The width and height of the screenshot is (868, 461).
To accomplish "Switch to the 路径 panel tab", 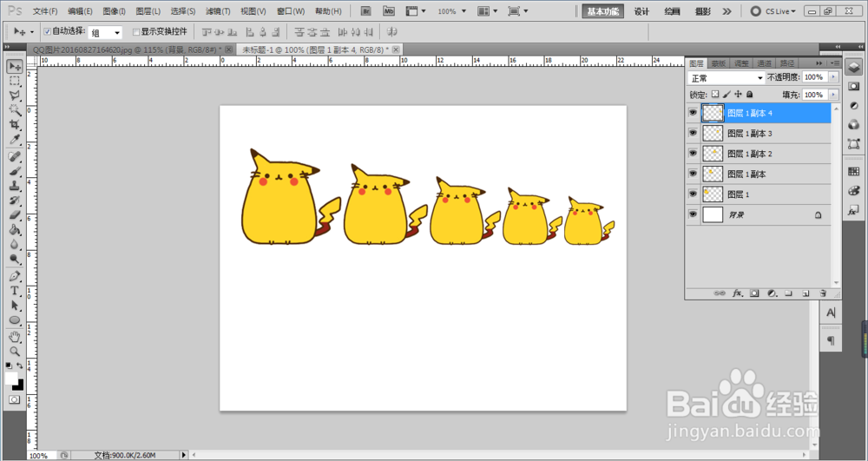I will 787,63.
